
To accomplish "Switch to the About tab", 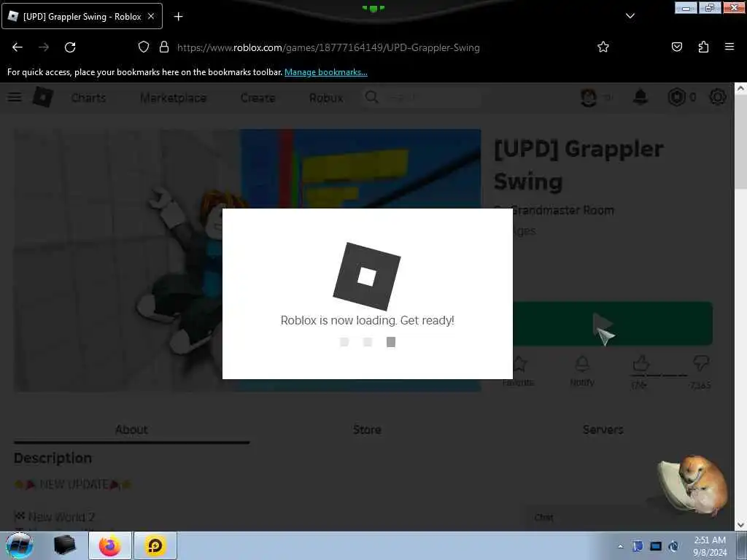I will 131,429.
